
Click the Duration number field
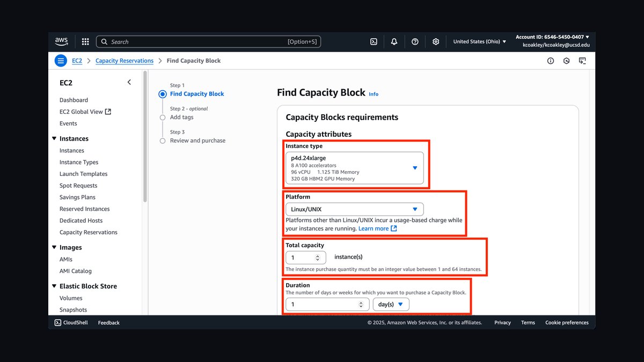(x=327, y=304)
